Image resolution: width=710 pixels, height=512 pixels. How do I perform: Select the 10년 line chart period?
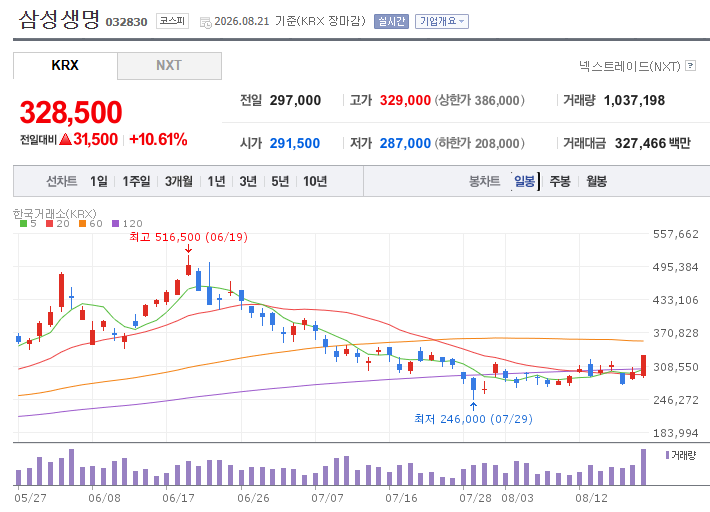(315, 182)
